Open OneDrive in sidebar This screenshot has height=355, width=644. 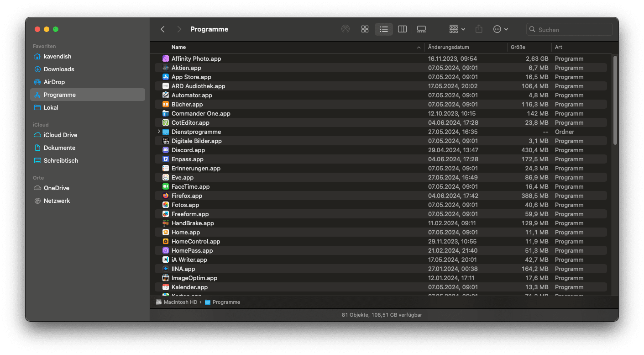pyautogui.click(x=87, y=188)
